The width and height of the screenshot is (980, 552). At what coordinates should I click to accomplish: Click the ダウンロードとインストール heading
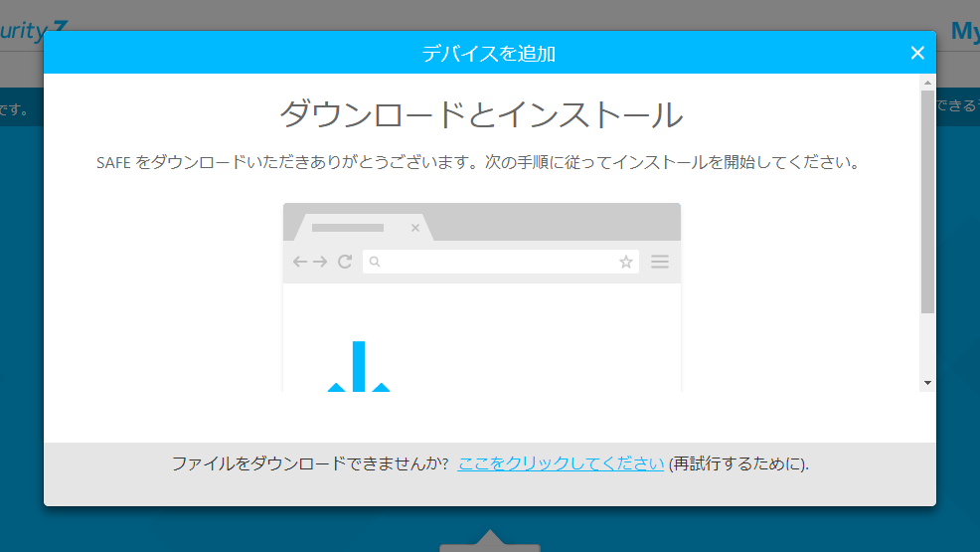coord(481,115)
